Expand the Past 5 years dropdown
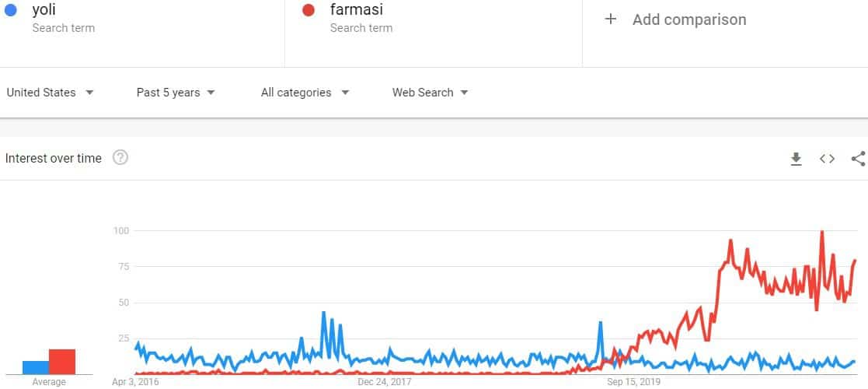This screenshot has width=868, height=389. tap(176, 93)
